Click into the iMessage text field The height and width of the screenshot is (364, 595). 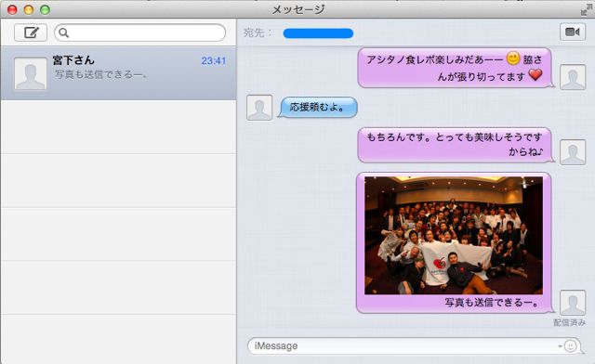click(414, 345)
